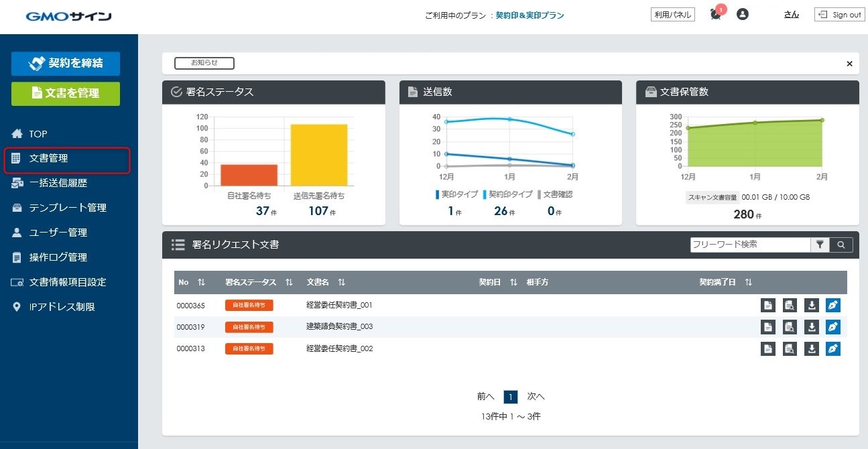Sort by 署名ステータス column
Image resolution: width=868 pixels, height=449 pixels.
pos(289,282)
